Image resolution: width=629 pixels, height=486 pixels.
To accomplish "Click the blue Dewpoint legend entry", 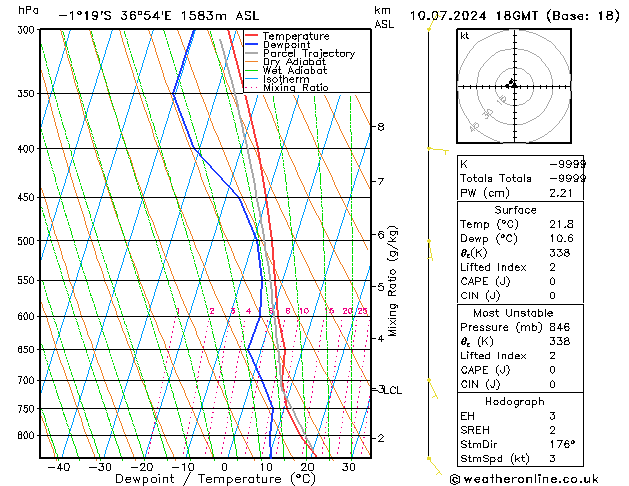I will point(288,45).
